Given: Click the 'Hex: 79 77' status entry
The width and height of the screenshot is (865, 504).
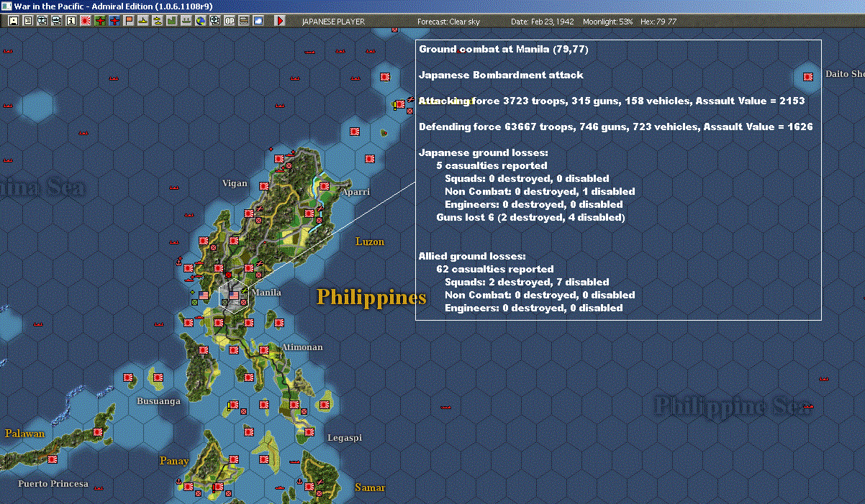Looking at the screenshot, I should point(658,22).
